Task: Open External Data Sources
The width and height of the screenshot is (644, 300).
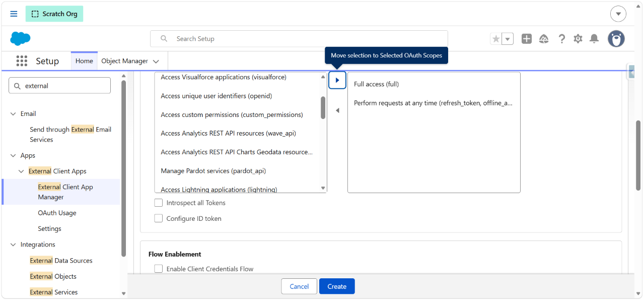Action: coord(61,261)
